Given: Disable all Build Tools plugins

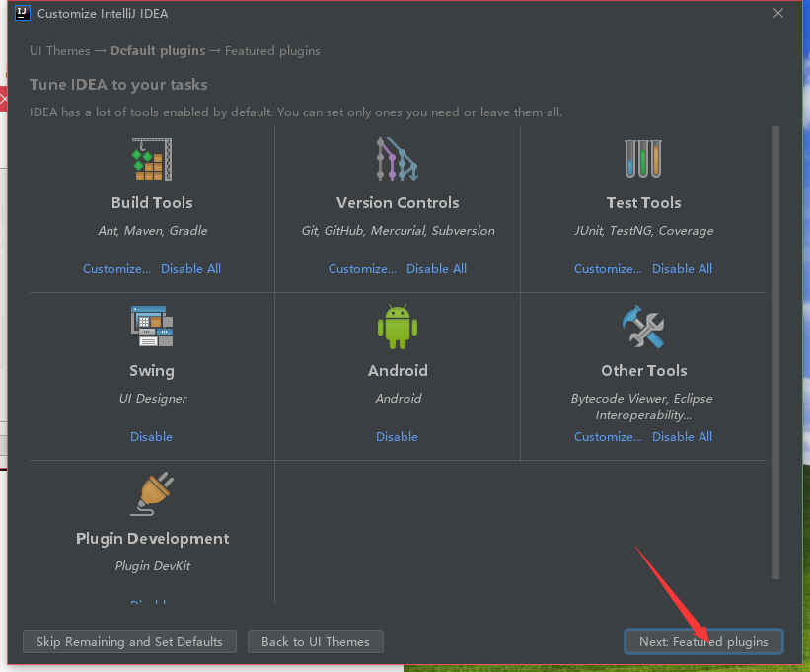Looking at the screenshot, I should pyautogui.click(x=190, y=269).
